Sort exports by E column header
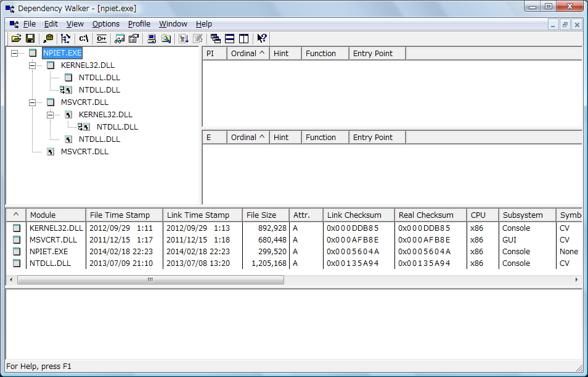 [215, 138]
